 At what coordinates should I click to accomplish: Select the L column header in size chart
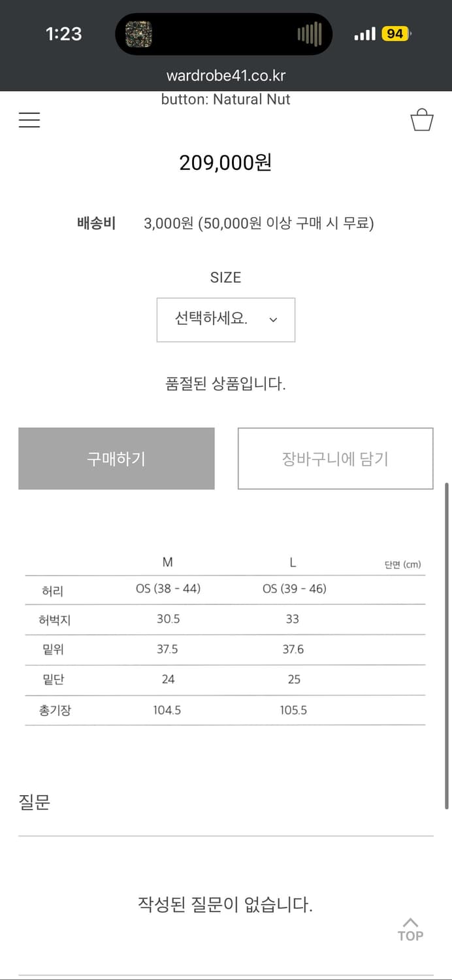pyautogui.click(x=293, y=562)
